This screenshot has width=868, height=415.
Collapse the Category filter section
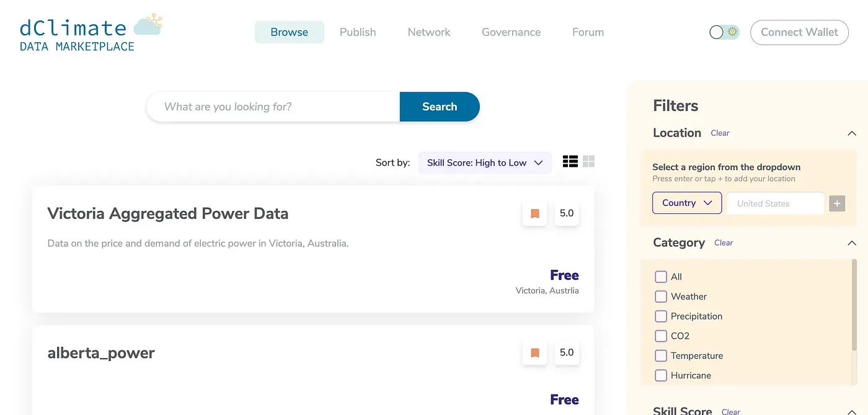point(852,243)
